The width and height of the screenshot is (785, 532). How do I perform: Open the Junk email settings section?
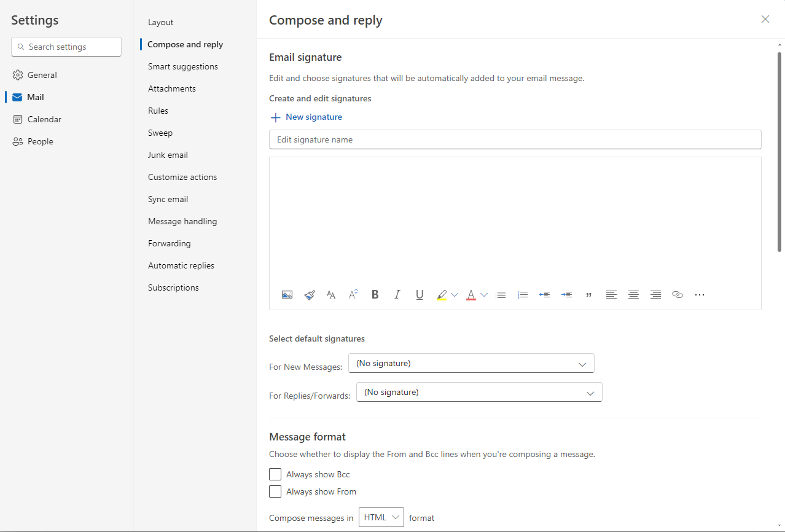coord(168,154)
